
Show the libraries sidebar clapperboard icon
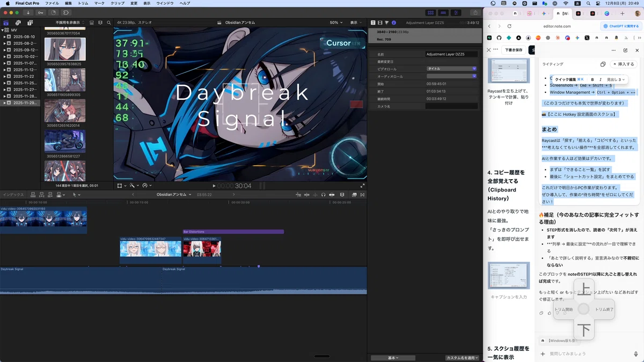[x=6, y=23]
